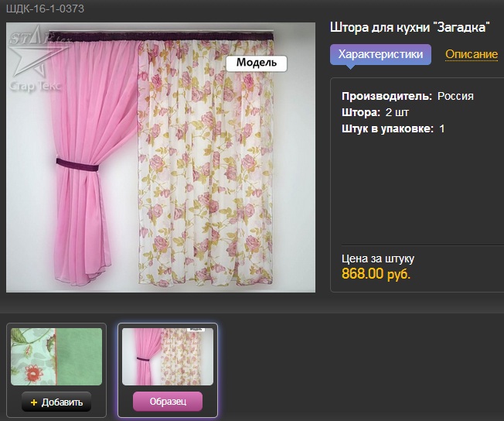Click the Модель label on the image

[x=257, y=63]
